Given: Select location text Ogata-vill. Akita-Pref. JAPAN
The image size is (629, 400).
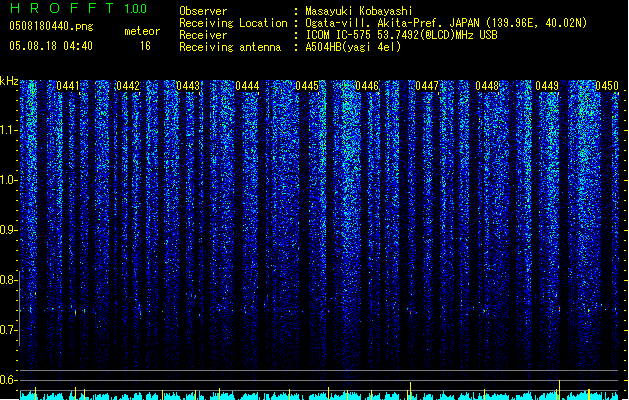Looking at the screenshot, I should click(x=392, y=23).
